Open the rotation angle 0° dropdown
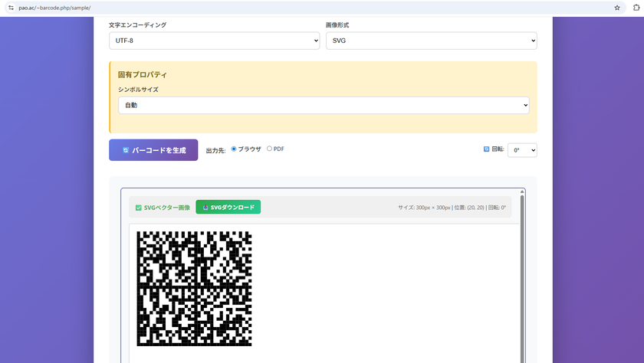Screen dimensions: 644x363 coord(522,150)
